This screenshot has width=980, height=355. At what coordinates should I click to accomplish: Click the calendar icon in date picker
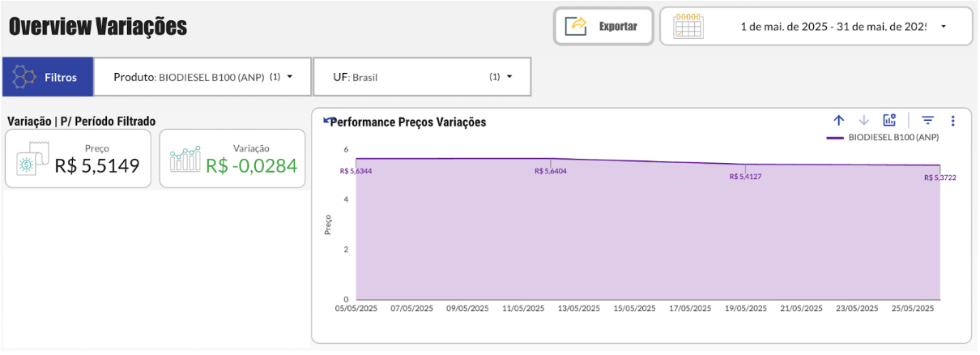click(x=688, y=26)
